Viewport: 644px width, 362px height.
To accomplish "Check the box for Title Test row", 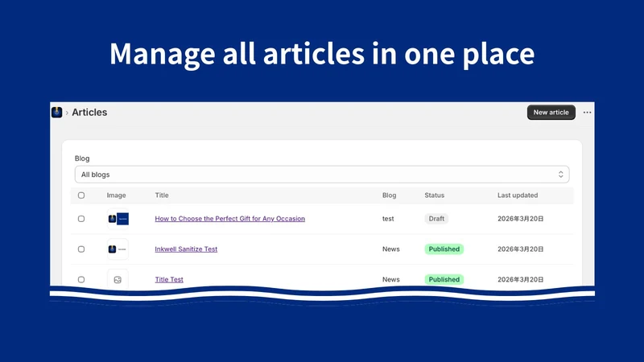I will tap(81, 279).
